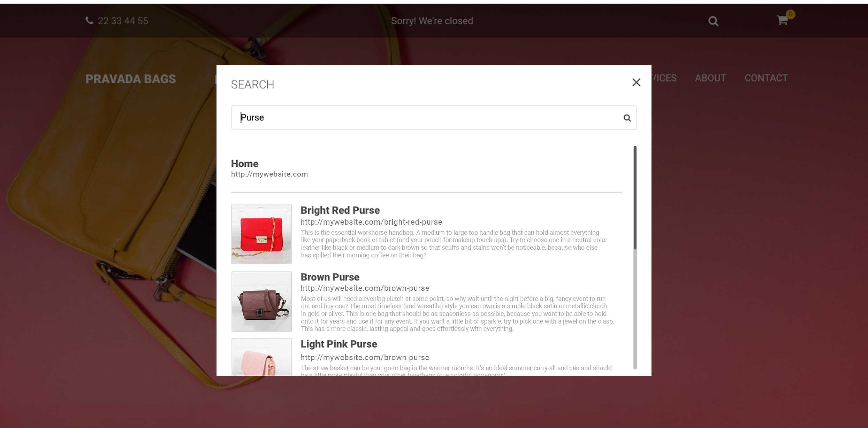Open Light Pink Purse result title
Image resolution: width=868 pixels, height=428 pixels.
339,344
